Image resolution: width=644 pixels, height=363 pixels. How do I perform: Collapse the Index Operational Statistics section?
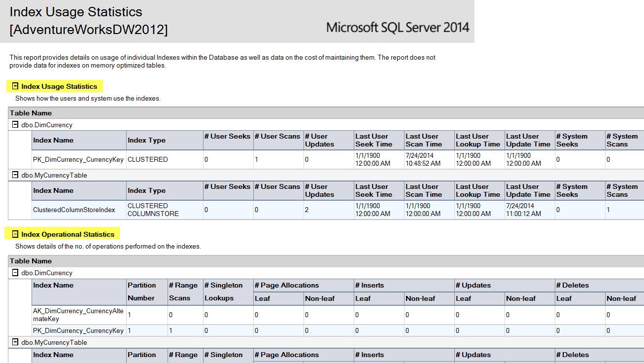point(15,234)
